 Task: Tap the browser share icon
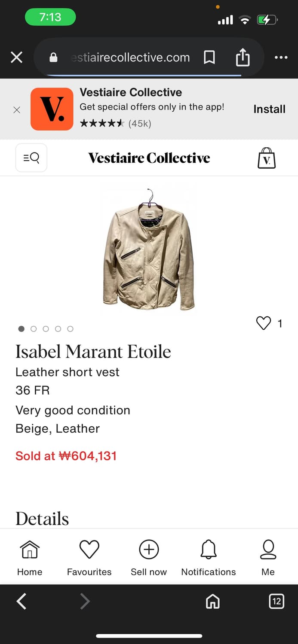pos(243,58)
